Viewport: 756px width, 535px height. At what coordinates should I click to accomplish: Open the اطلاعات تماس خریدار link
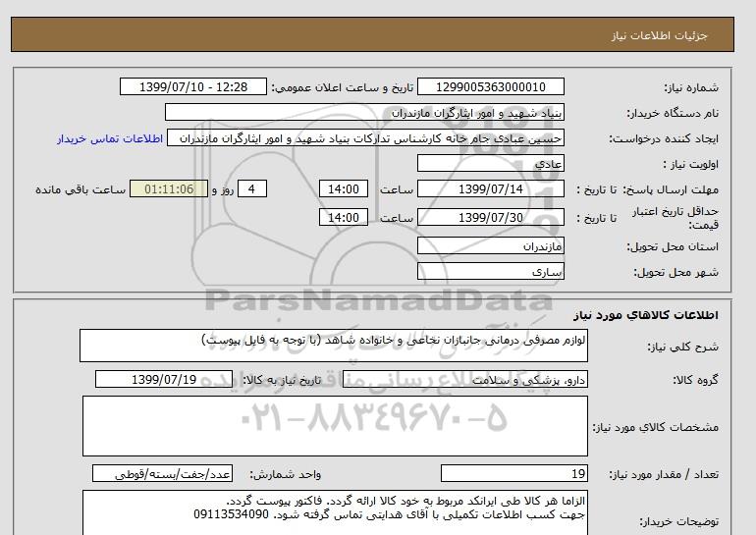pos(110,138)
